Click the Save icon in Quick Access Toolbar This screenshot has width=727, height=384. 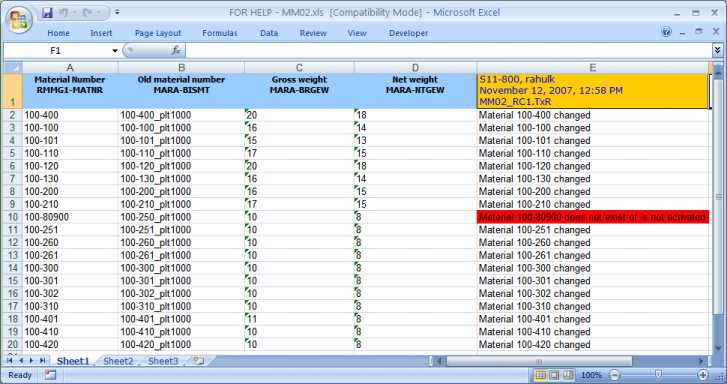(x=47, y=13)
